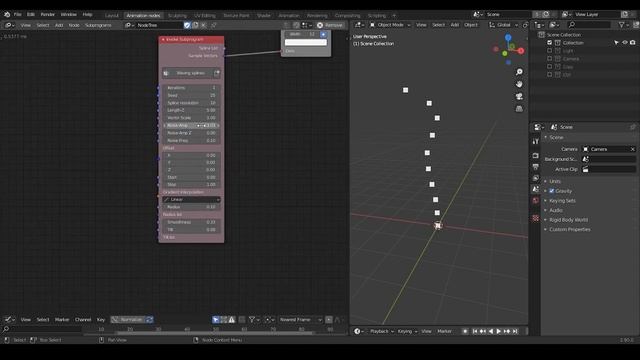Open 3D viewport editor type dropdown
The height and width of the screenshot is (360, 640).
pyautogui.click(x=359, y=25)
